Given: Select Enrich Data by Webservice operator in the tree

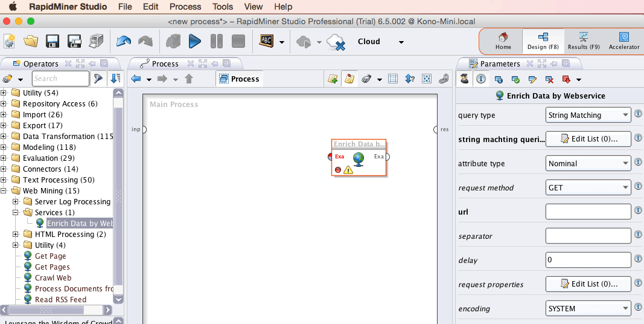Looking at the screenshot, I should coord(79,224).
